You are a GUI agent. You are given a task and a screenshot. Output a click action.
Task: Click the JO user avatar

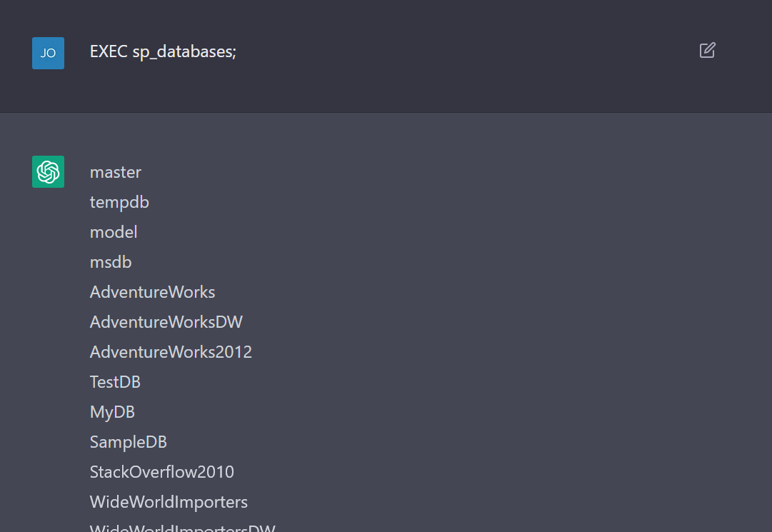49,53
